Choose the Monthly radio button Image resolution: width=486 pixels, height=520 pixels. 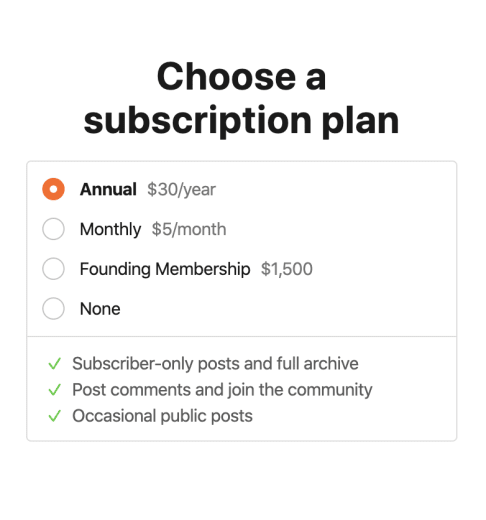coord(53,229)
